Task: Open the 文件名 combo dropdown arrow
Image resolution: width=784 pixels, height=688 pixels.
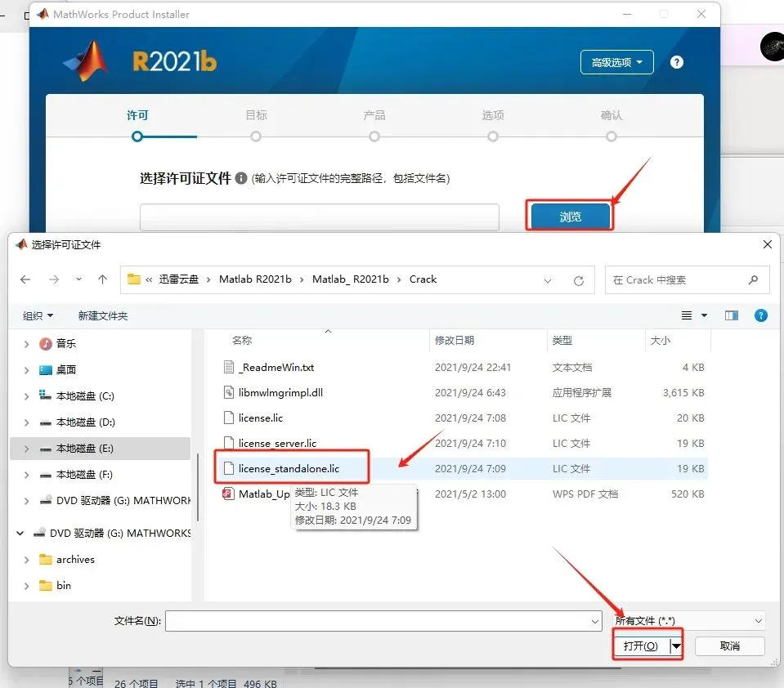Action: click(595, 621)
